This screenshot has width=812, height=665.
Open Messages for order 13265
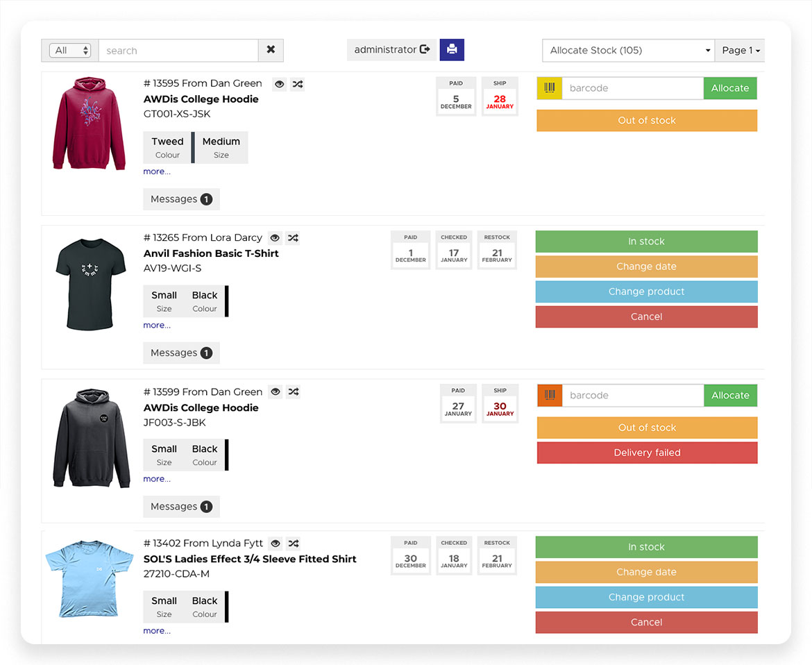[181, 353]
